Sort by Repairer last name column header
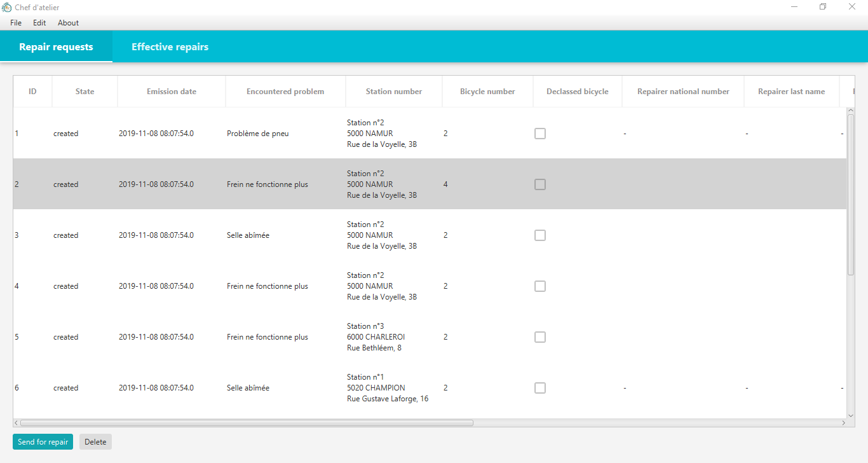Screen dimensions: 868x463 coord(792,92)
